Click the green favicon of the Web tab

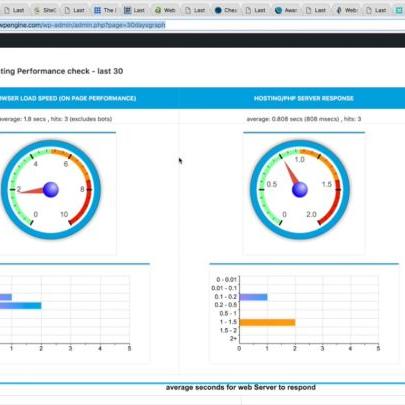[x=158, y=10]
